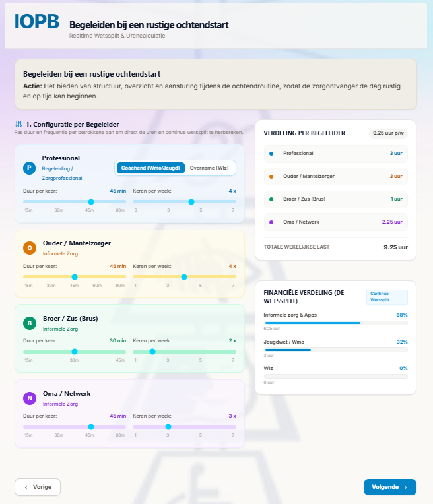Click the 4 x value in the Ouder / Mantelzorger card
The image size is (433, 504).
pyautogui.click(x=232, y=266)
